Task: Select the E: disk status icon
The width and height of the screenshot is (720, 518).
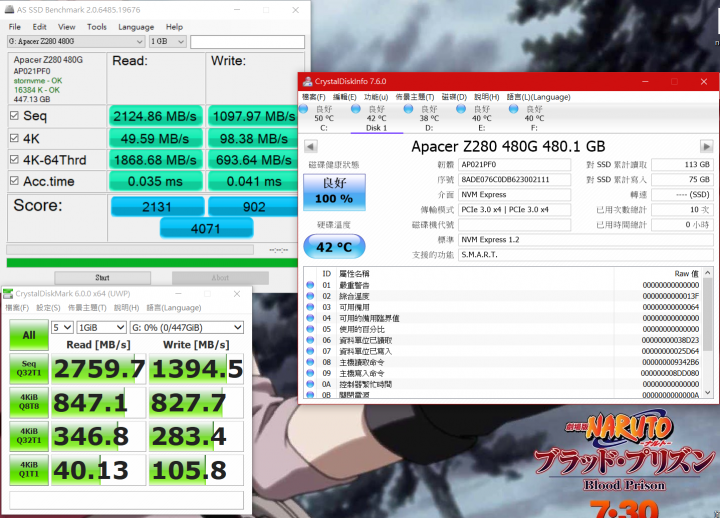Action: click(461, 109)
